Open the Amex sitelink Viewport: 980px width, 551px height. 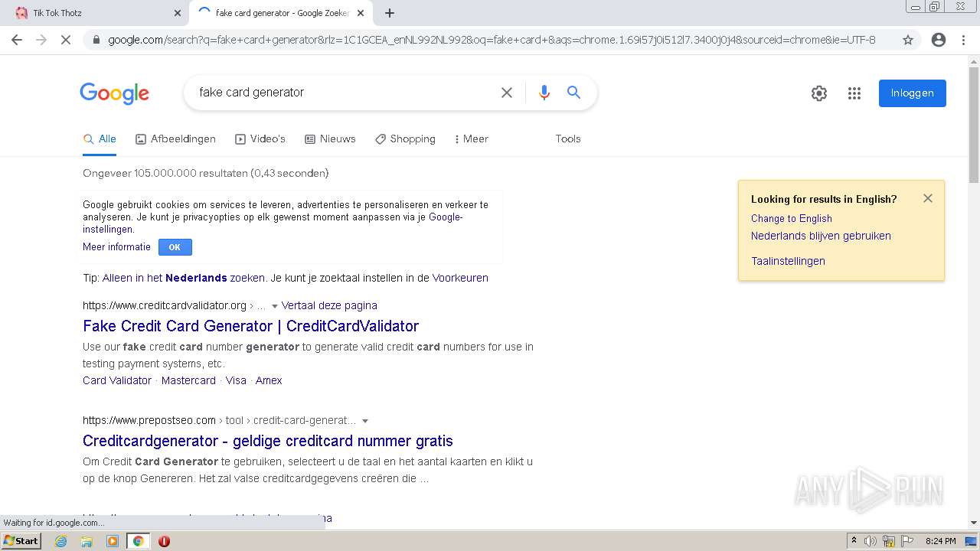tap(269, 380)
